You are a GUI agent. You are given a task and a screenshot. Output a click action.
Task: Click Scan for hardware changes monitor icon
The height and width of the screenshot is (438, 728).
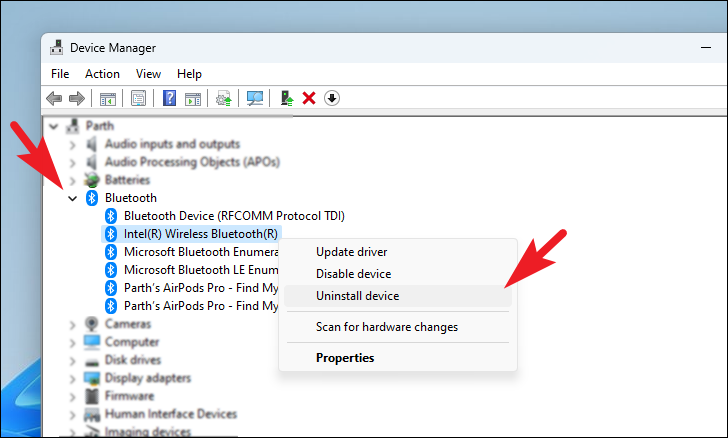pyautogui.click(x=254, y=98)
